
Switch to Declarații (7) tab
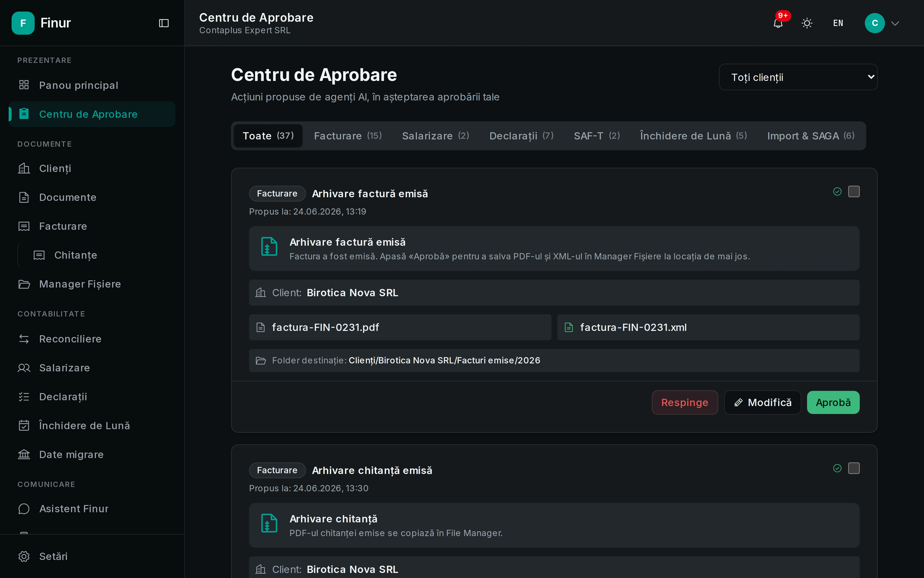point(521,136)
